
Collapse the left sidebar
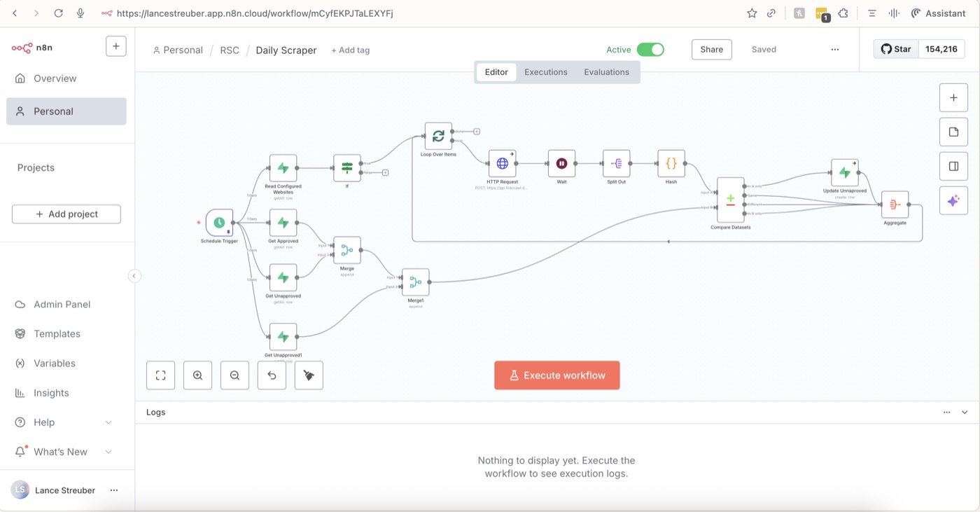(x=134, y=276)
